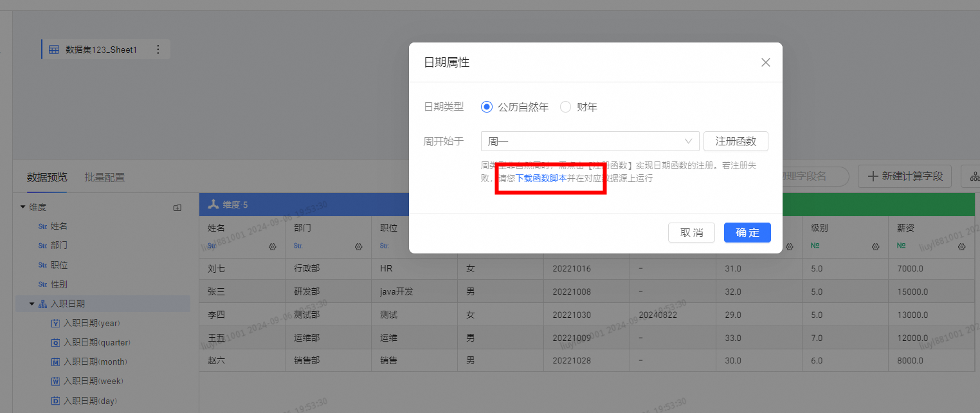Click the 入职日期(year) field icon

(55, 324)
